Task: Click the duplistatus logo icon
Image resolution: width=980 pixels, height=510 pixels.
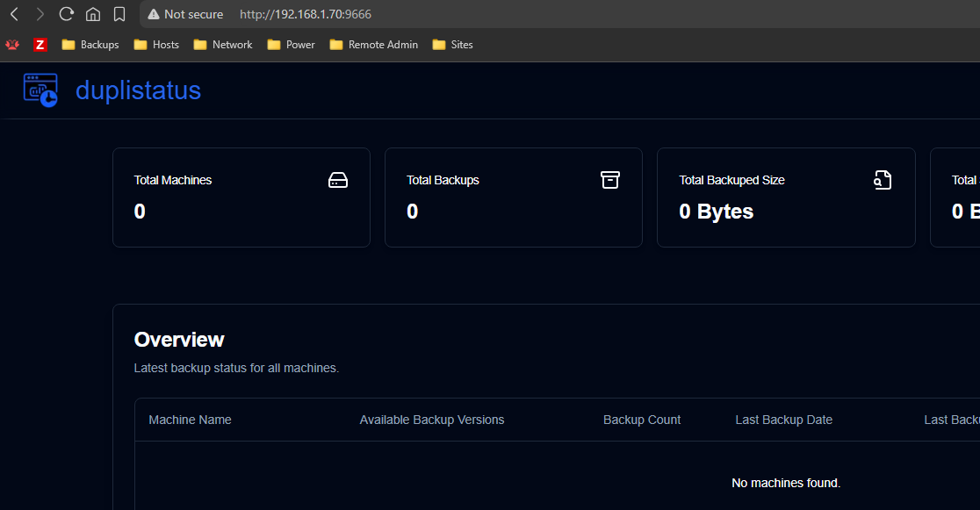Action: point(40,90)
